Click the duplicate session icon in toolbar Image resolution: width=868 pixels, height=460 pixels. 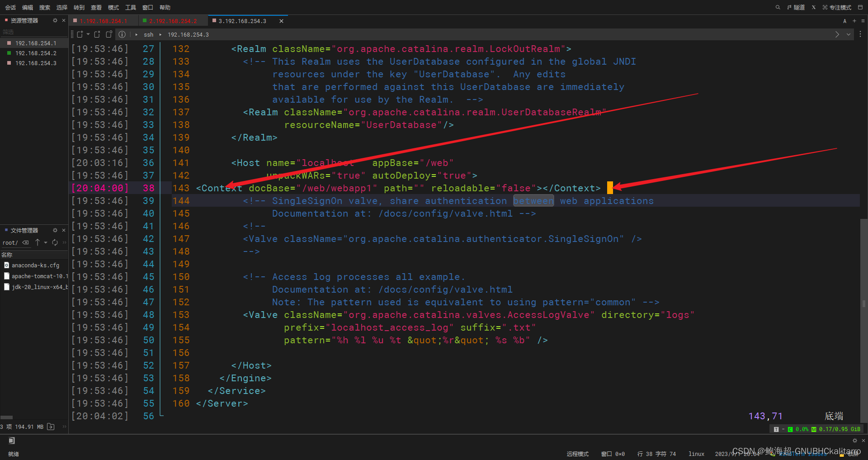click(109, 34)
